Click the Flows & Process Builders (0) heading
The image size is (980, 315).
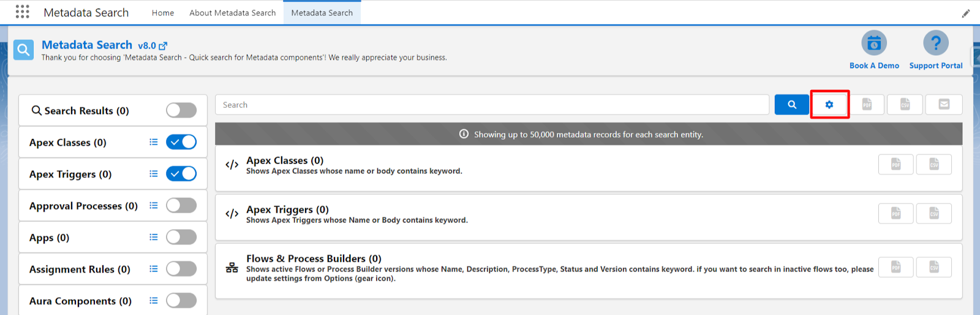click(x=314, y=259)
